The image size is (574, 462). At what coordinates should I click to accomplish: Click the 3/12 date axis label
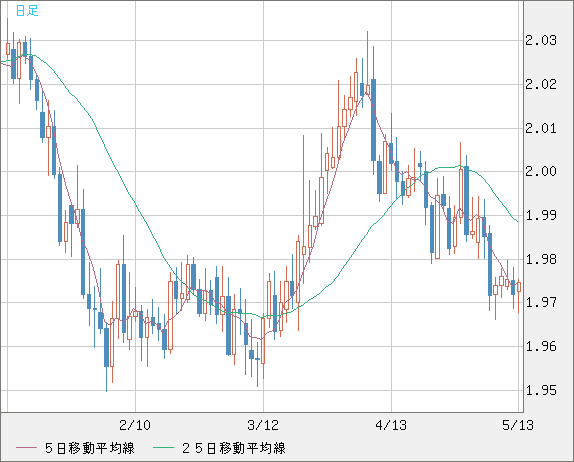263,425
